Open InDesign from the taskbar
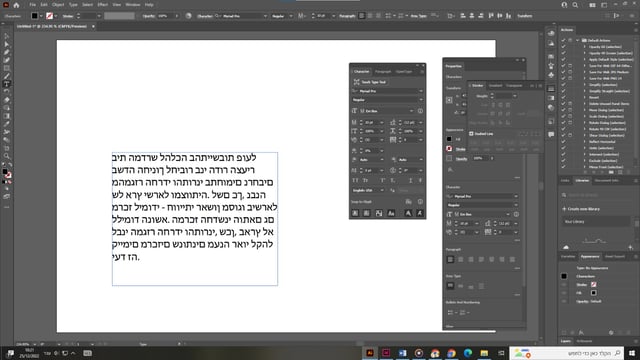This screenshot has width=640, height=360. 386,353
